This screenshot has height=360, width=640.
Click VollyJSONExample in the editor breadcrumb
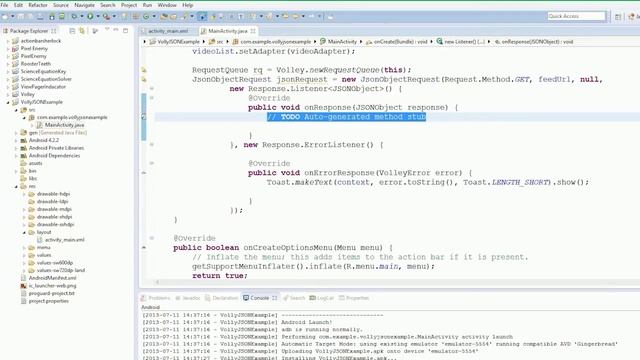(x=178, y=42)
